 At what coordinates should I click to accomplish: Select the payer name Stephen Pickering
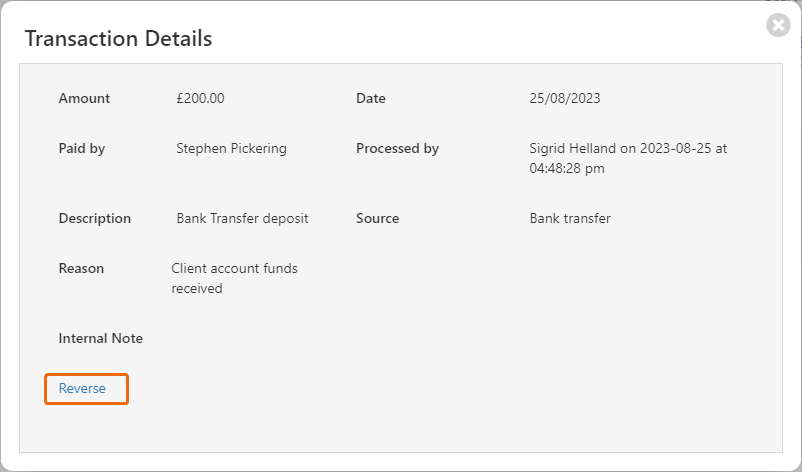tap(231, 149)
